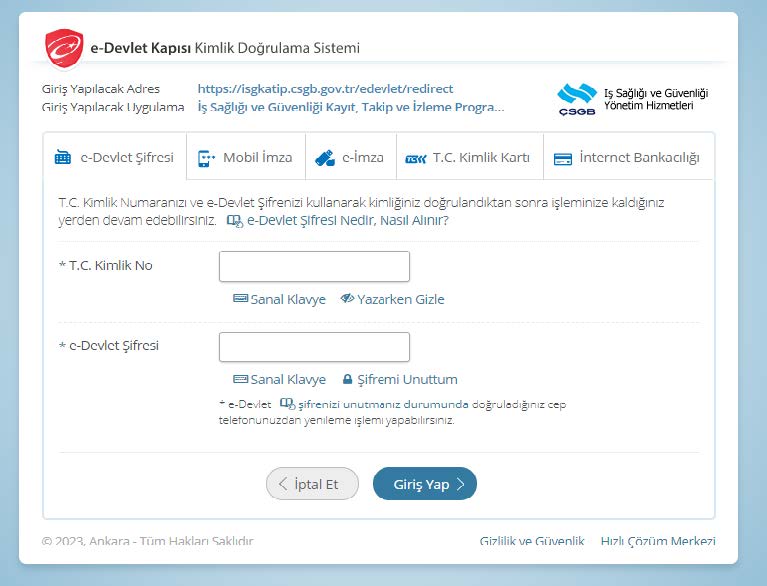Open Sanal Klavye for e-Devlet Şifresi
Viewport: 767px width, 586px height.
pyautogui.click(x=279, y=380)
